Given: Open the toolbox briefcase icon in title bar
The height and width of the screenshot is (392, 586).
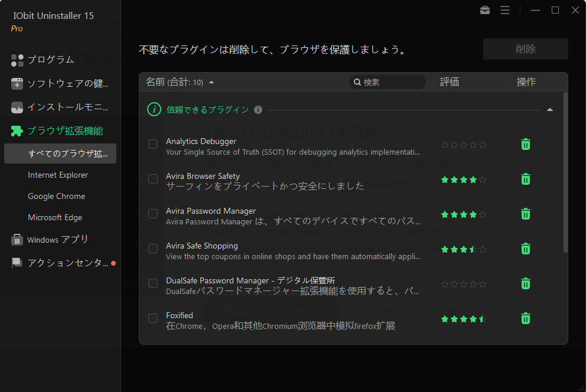Looking at the screenshot, I should click(485, 10).
